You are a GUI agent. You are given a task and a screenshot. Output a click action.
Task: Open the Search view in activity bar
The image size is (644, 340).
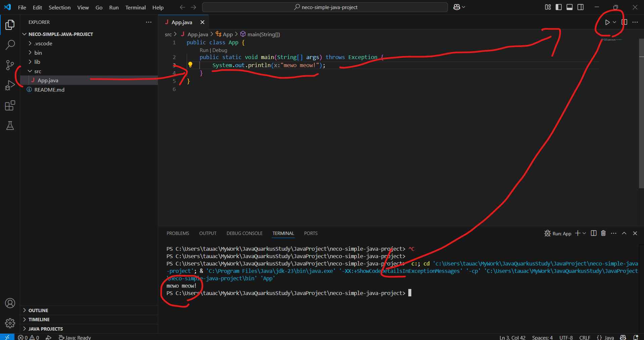point(10,45)
